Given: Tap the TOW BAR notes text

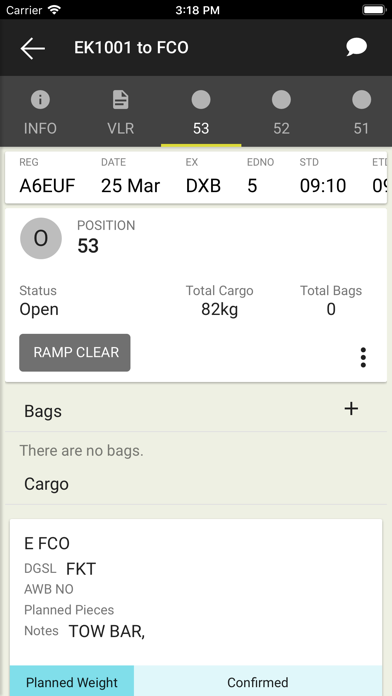Looking at the screenshot, I should [x=107, y=632].
